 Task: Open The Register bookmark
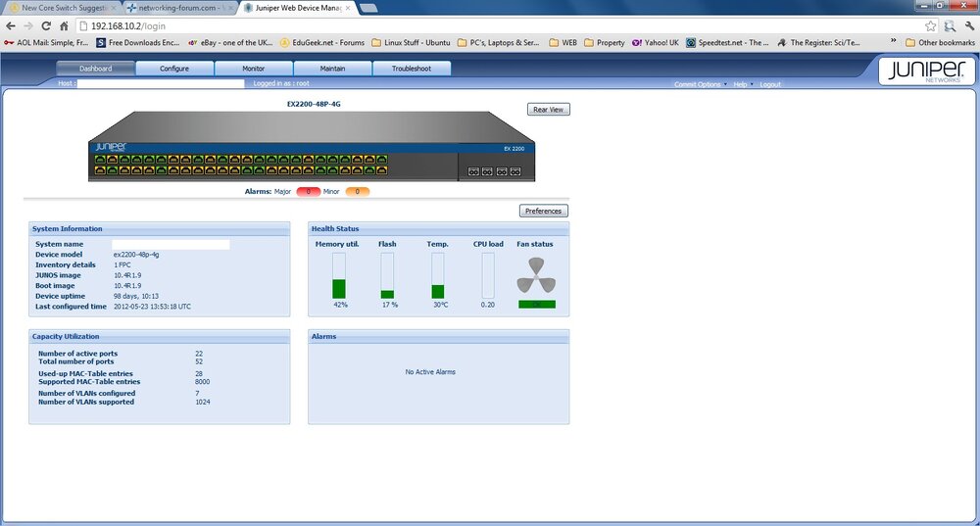818,42
